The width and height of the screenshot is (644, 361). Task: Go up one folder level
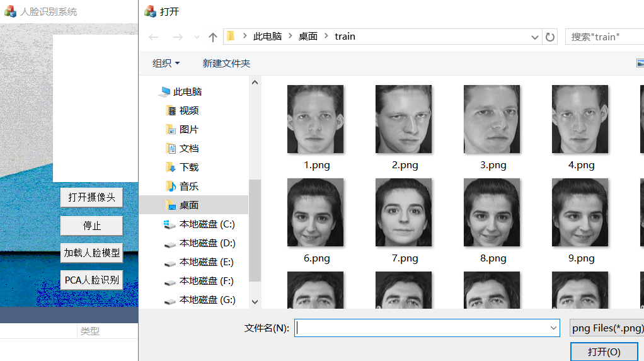pyautogui.click(x=213, y=37)
